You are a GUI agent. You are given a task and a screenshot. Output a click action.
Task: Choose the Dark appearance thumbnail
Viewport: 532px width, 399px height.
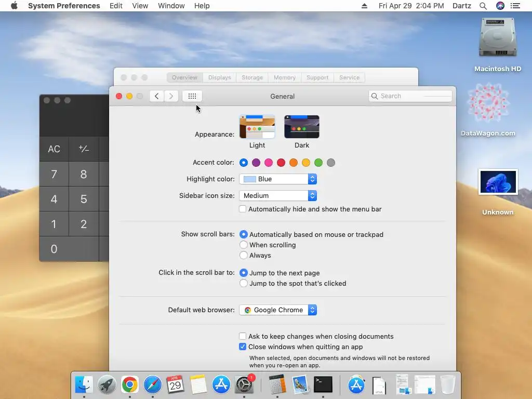pyautogui.click(x=302, y=127)
